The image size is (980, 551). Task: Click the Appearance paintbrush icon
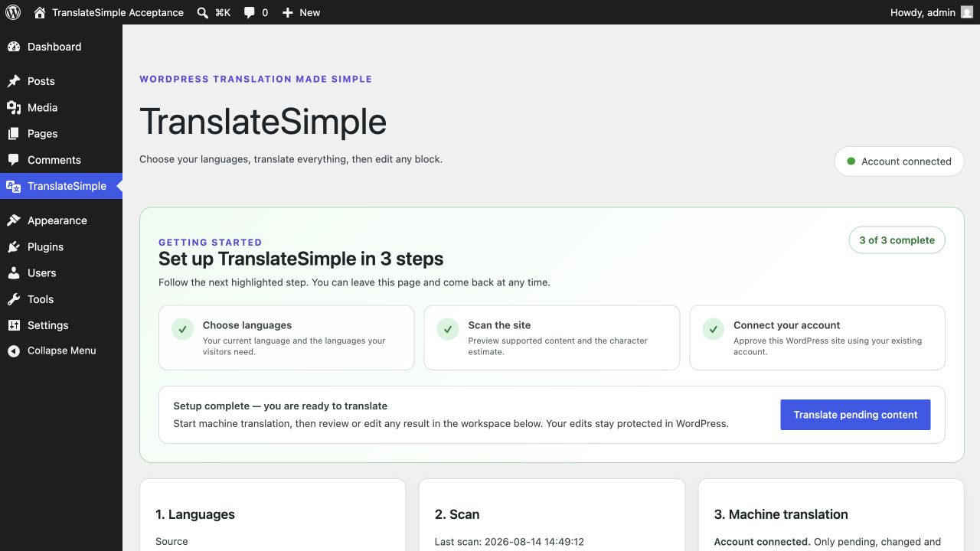[14, 220]
